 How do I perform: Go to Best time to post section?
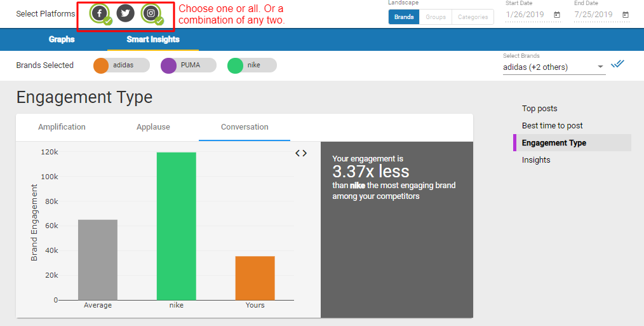553,125
